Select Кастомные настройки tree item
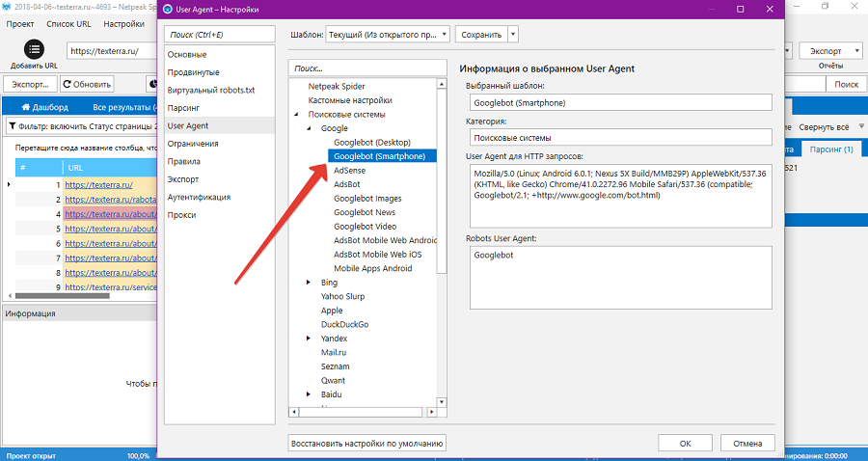This screenshot has width=868, height=461. point(350,100)
